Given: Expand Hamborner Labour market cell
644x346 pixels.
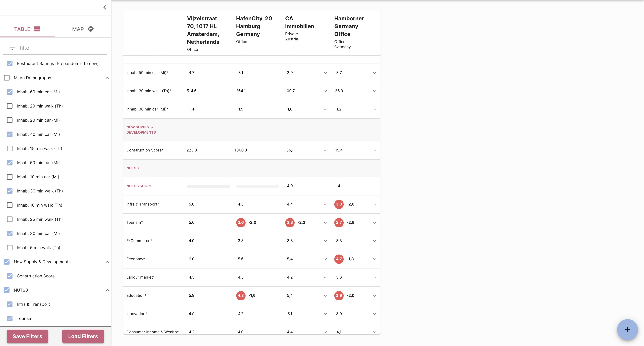Looking at the screenshot, I should 375,277.
